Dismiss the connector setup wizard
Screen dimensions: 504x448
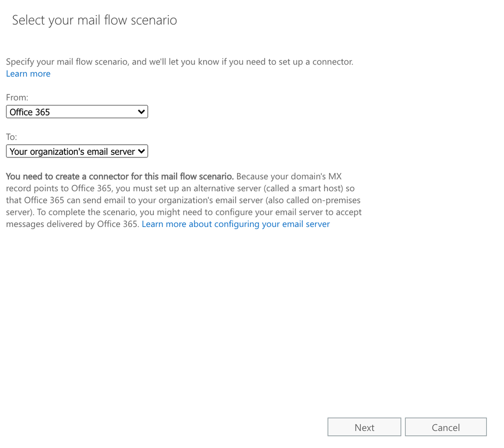[x=445, y=427]
